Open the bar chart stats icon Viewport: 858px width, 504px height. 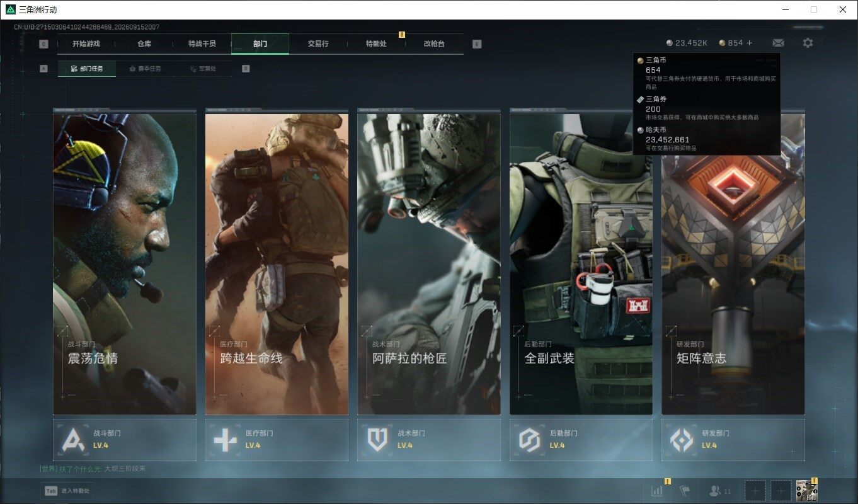(657, 491)
